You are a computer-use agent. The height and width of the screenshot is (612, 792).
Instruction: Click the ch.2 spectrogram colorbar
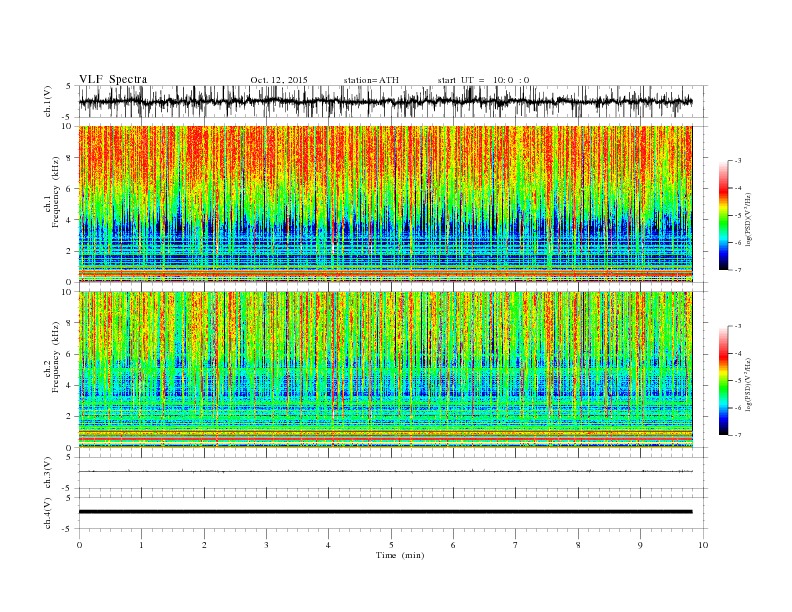(x=724, y=380)
